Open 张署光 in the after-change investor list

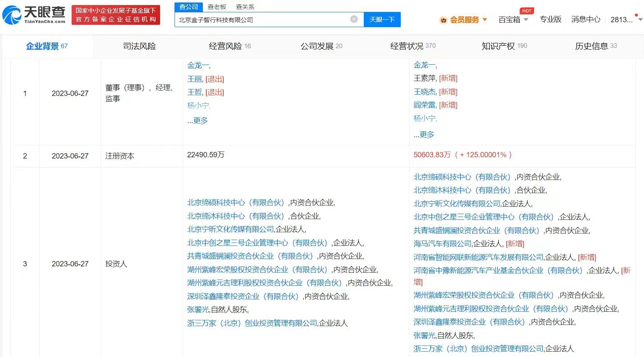pos(424,335)
